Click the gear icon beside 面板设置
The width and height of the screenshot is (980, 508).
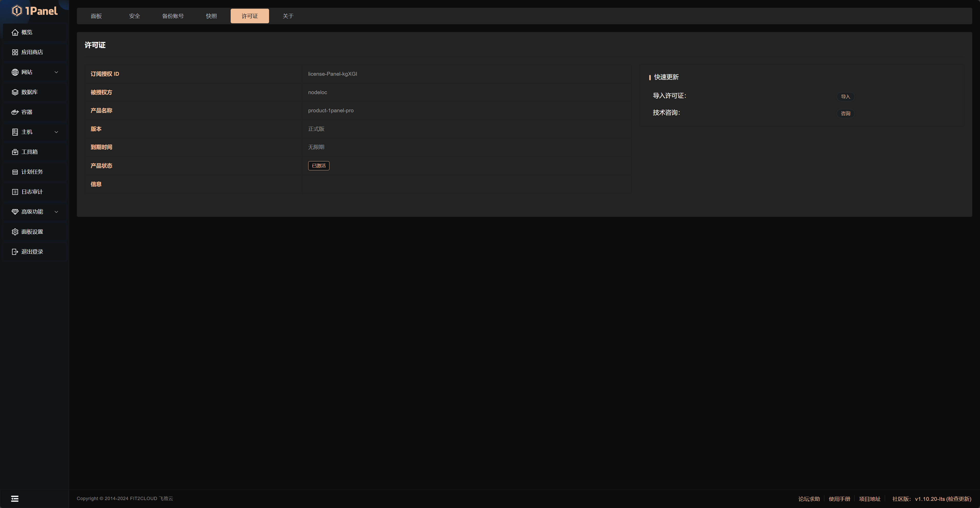(15, 231)
